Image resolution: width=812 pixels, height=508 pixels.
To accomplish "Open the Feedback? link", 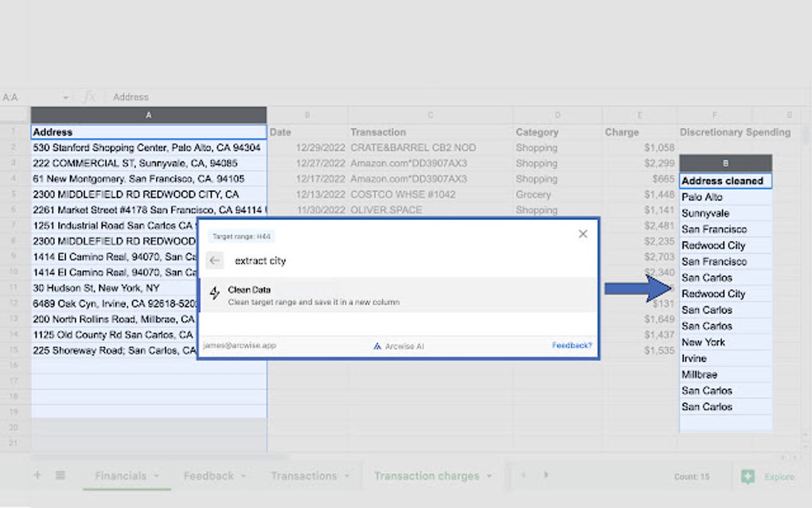I will click(x=572, y=346).
